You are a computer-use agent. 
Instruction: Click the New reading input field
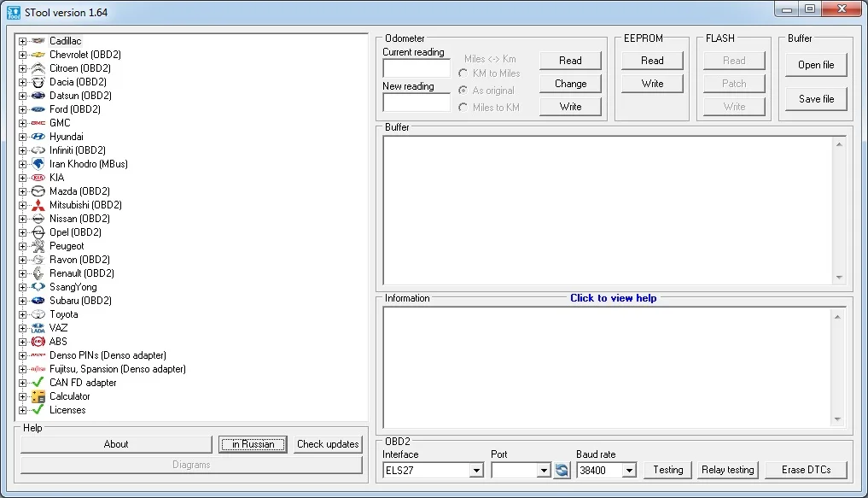point(417,103)
